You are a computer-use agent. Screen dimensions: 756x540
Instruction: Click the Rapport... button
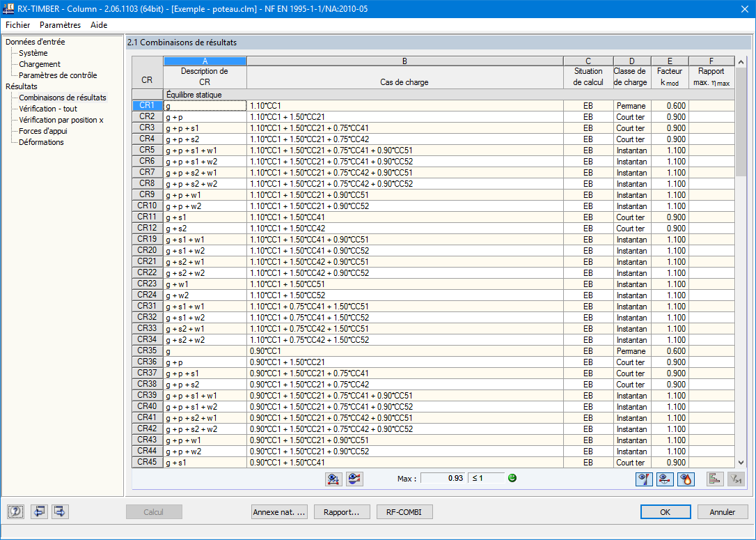click(342, 512)
